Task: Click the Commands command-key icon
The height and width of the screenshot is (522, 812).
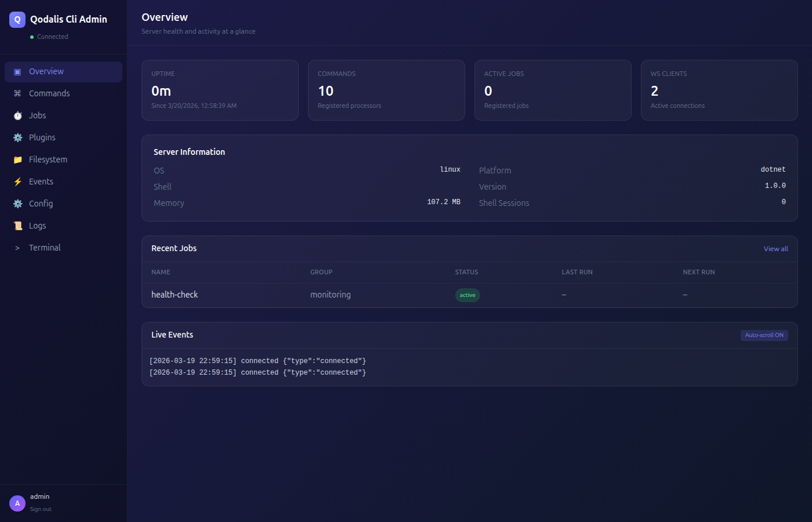Action: click(17, 93)
